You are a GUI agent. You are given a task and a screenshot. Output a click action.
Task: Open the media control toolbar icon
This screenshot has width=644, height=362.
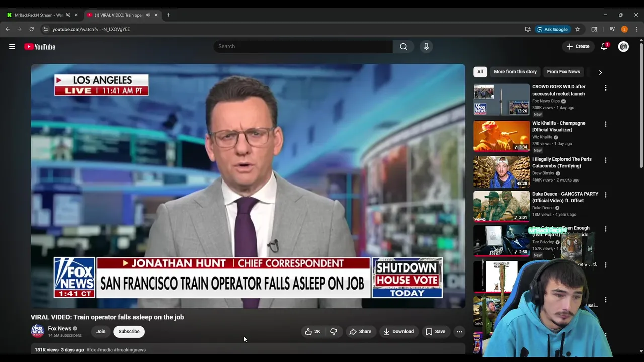coord(612,29)
